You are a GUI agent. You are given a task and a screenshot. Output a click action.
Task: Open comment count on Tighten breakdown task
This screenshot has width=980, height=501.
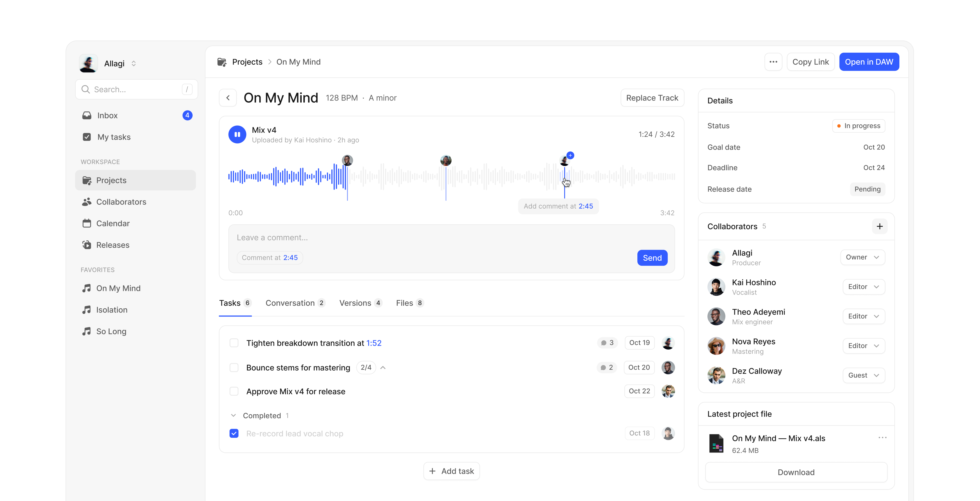pos(607,343)
